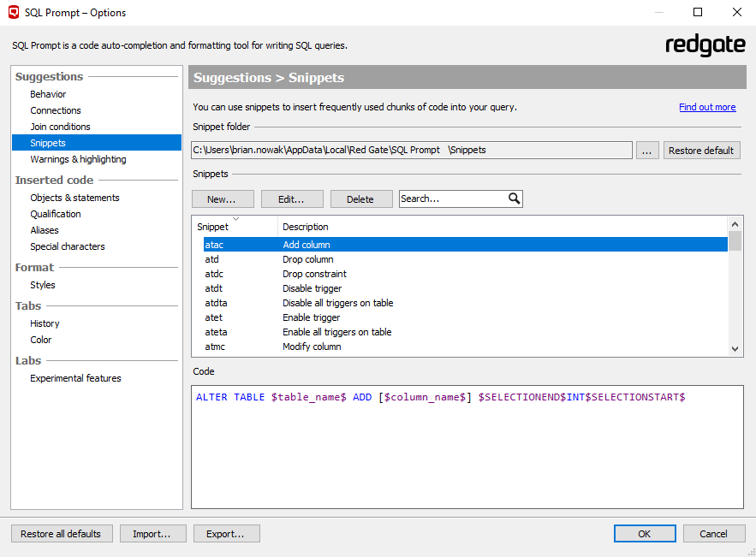Open Warnings & highlighting options
The width and height of the screenshot is (756, 557).
coord(78,159)
